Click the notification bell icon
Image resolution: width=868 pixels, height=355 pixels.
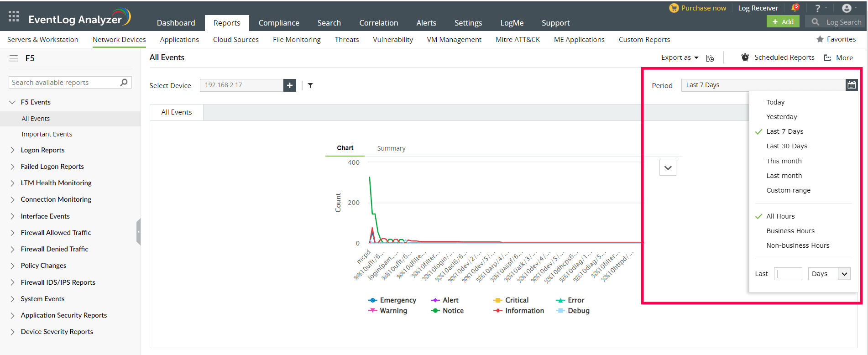795,8
